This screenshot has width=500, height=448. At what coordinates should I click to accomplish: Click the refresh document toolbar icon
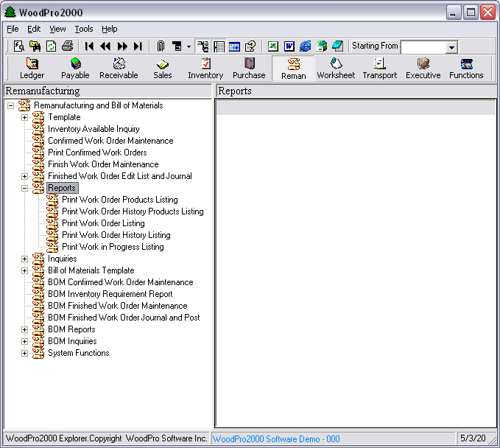click(x=51, y=46)
